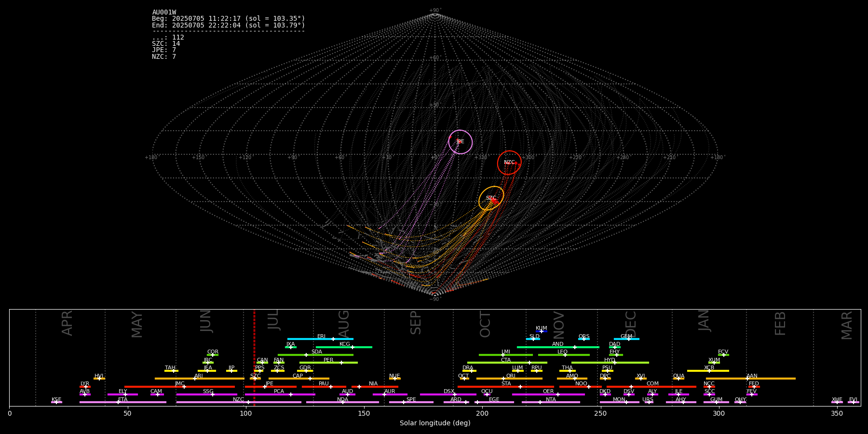Select the AAN shower bar in timeline
This screenshot has height=434, width=868.
tap(751, 379)
